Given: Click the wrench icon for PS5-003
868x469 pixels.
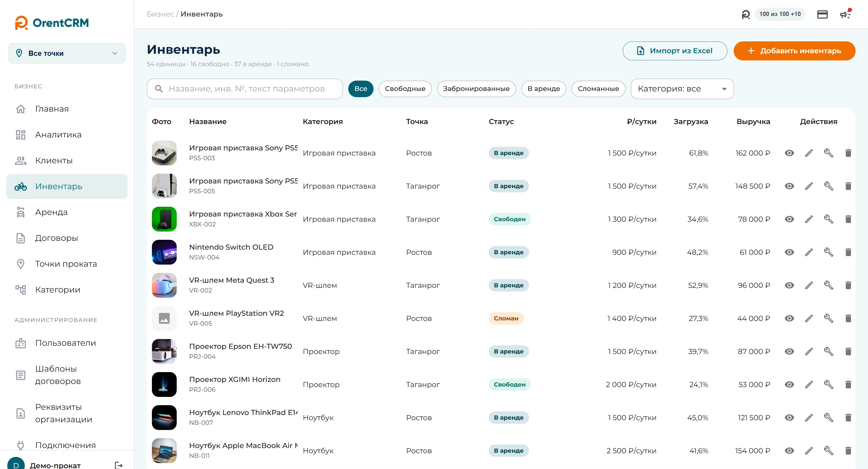Looking at the screenshot, I should tap(828, 153).
